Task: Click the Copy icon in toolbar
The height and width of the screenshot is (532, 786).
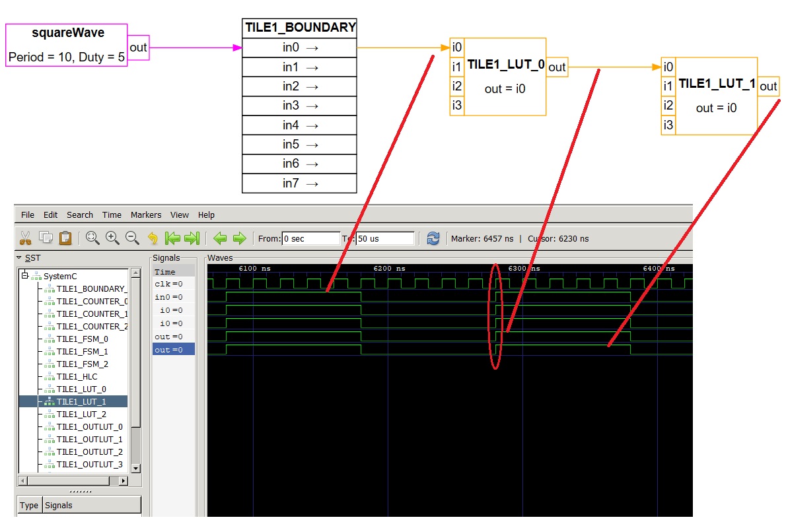Action: click(46, 238)
